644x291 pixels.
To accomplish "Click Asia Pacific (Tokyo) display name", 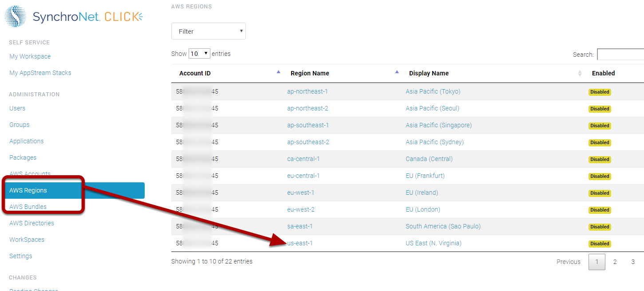I will (x=433, y=91).
